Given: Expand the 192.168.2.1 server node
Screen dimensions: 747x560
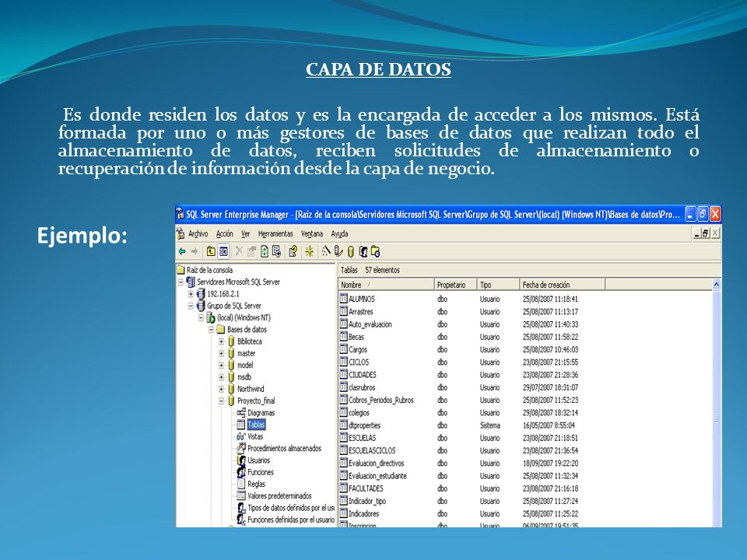Looking at the screenshot, I should (x=191, y=294).
